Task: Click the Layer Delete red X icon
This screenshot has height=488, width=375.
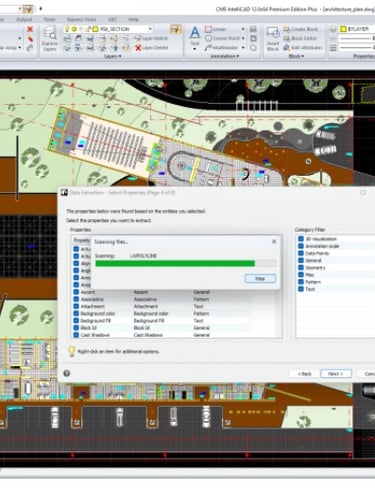Action: [138, 48]
